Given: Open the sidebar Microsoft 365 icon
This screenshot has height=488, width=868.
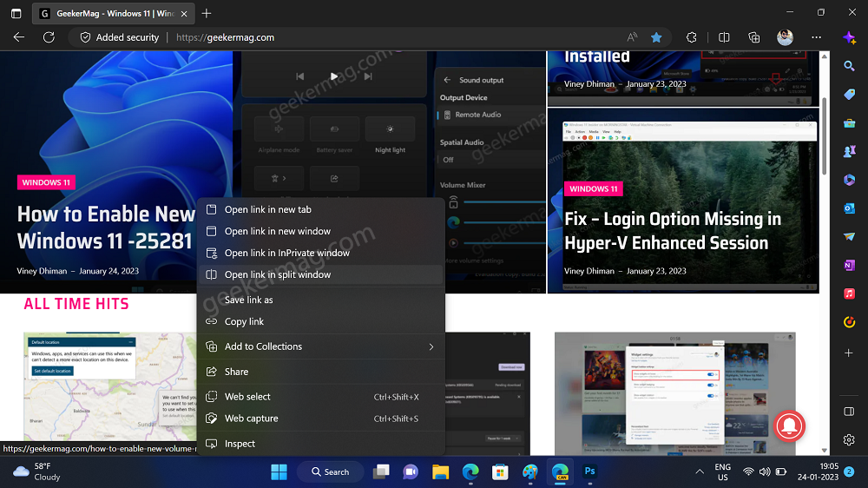Looking at the screenshot, I should [849, 180].
